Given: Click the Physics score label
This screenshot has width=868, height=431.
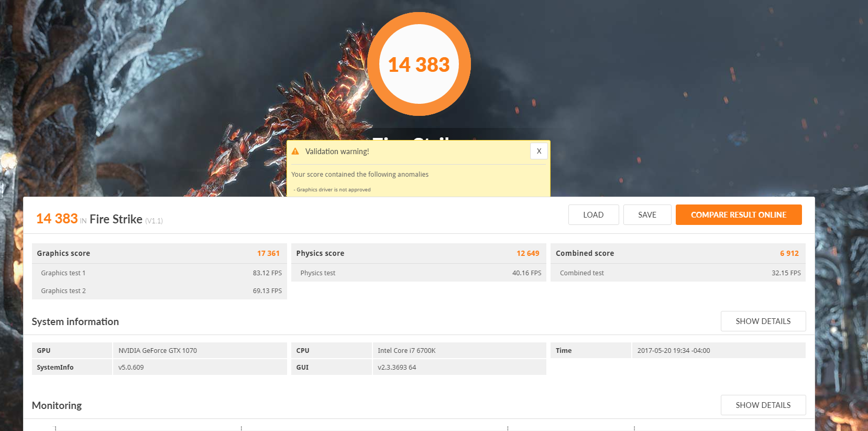Looking at the screenshot, I should click(x=320, y=253).
